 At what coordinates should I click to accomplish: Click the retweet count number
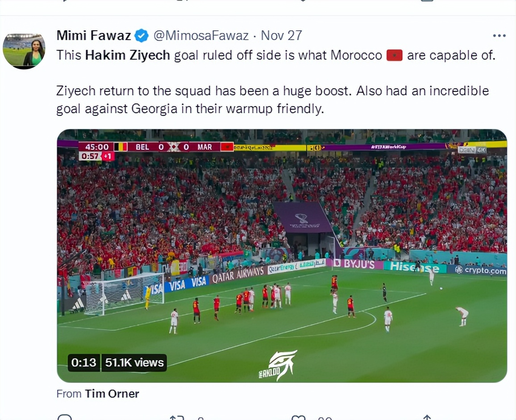200,418
